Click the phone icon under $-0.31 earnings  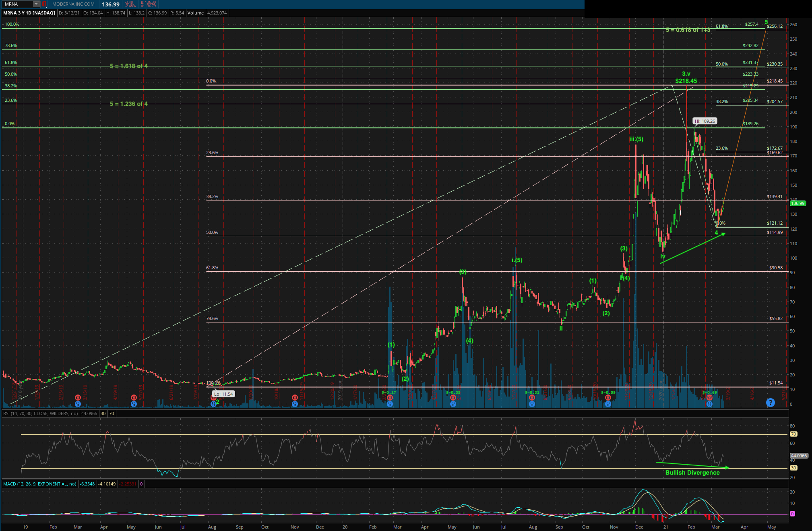coord(532,397)
